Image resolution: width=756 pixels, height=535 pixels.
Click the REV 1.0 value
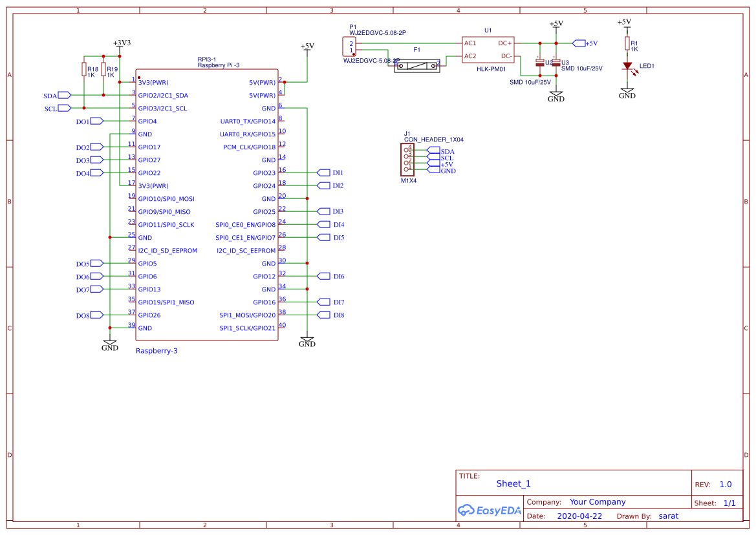point(725,485)
